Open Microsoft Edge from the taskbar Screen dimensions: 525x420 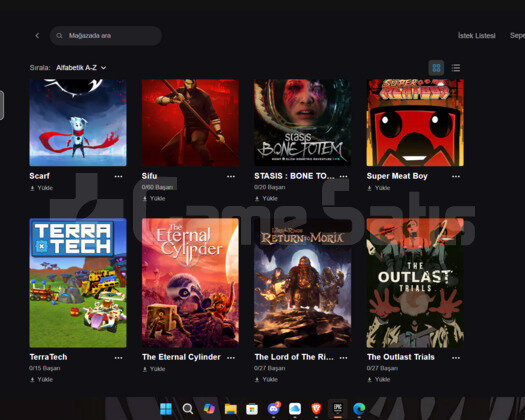[x=359, y=409]
